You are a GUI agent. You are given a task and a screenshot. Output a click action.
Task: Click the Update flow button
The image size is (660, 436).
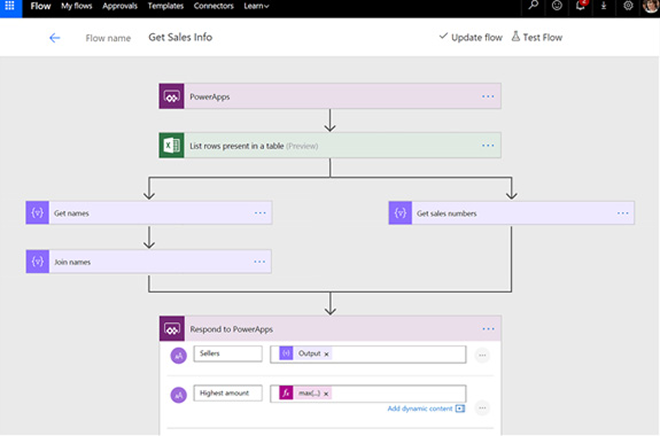[x=470, y=38]
